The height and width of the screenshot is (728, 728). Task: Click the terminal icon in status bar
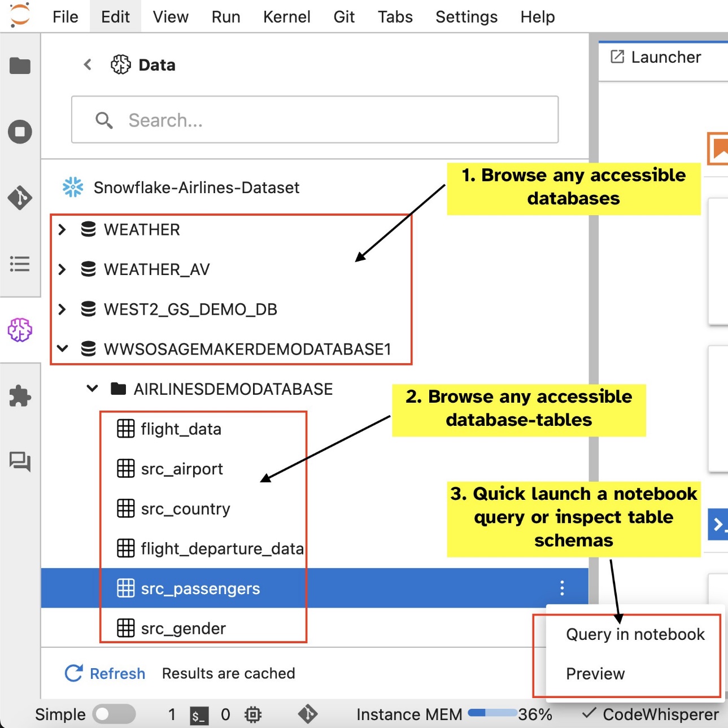(199, 716)
